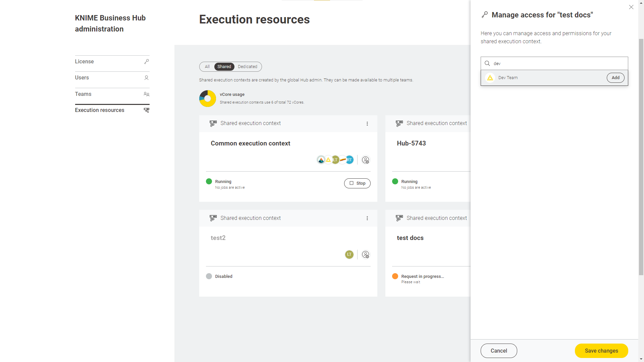
Task: Click Cancel to dismiss manage access panel
Action: pyautogui.click(x=499, y=351)
